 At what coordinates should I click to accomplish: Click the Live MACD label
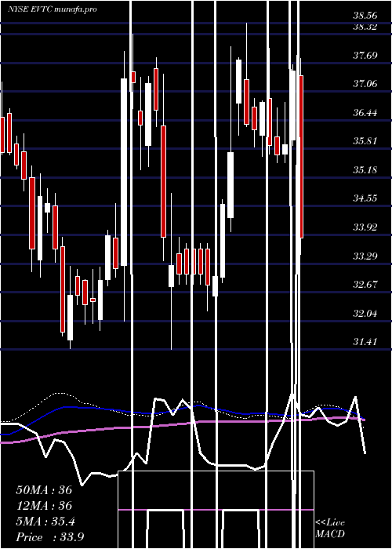tap(330, 529)
